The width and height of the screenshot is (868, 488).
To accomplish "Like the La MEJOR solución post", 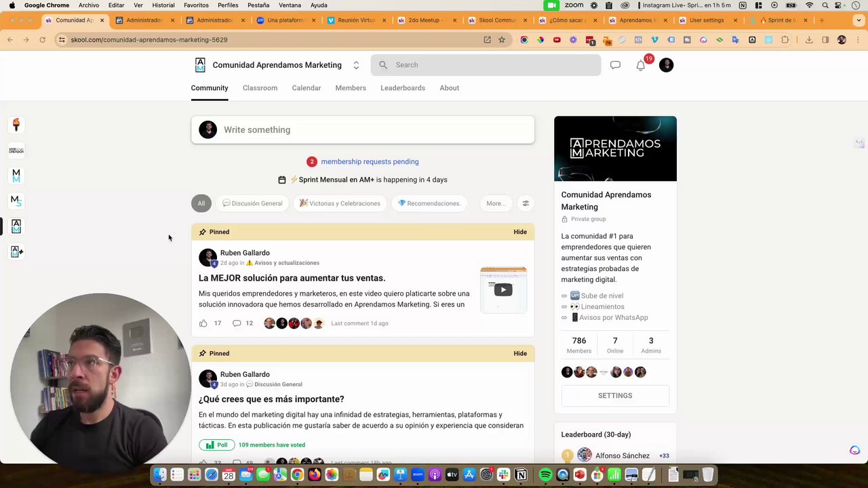I will coord(203,323).
